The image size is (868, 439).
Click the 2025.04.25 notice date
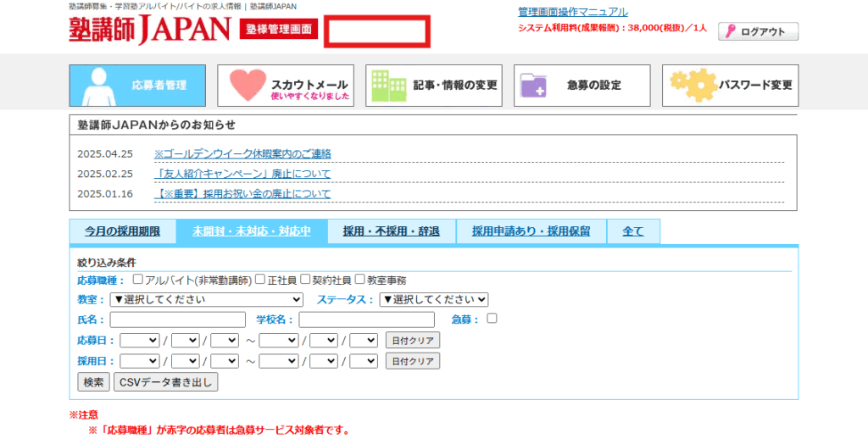click(x=105, y=154)
